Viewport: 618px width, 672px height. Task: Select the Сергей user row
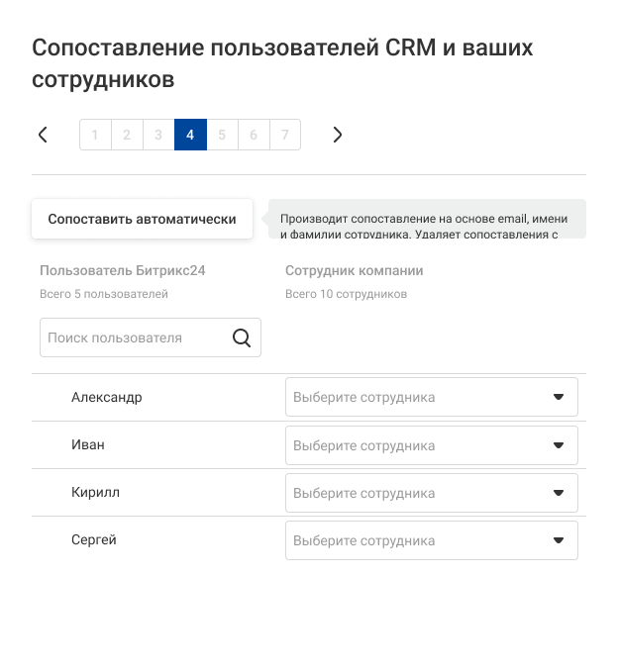click(94, 540)
